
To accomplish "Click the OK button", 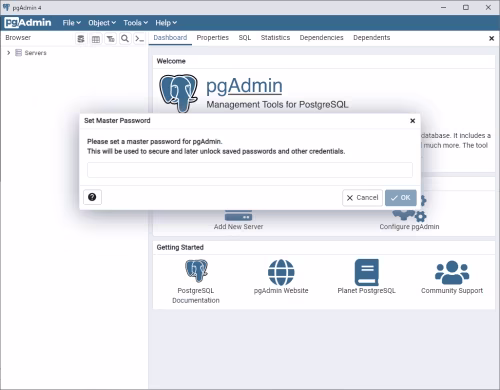I will click(401, 198).
